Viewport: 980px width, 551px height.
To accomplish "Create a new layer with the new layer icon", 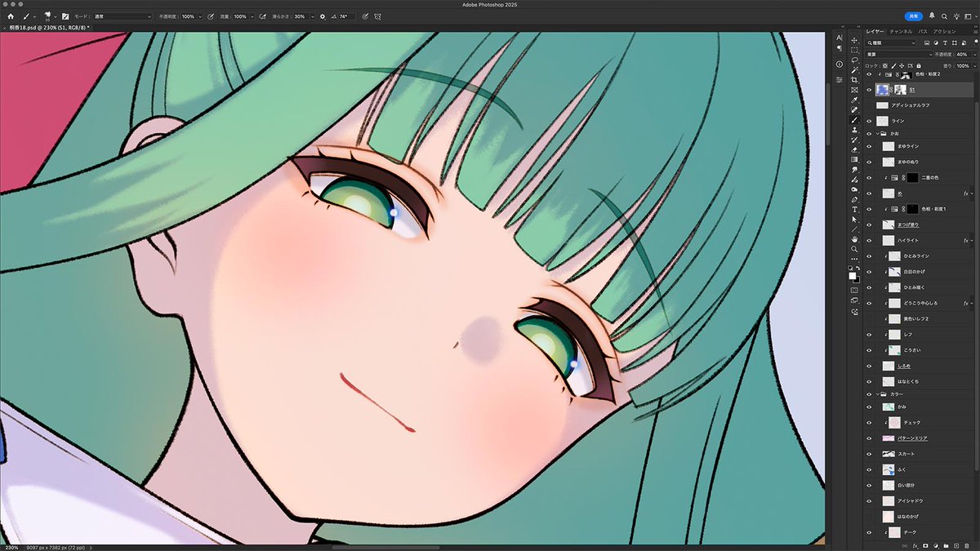I will pos(956,545).
